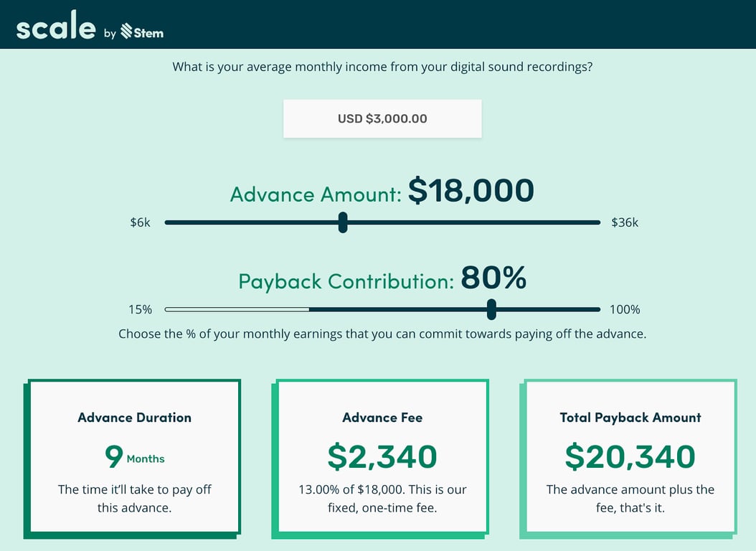Image resolution: width=756 pixels, height=551 pixels.
Task: Click the Payback Contribution 80% value
Action: point(493,278)
